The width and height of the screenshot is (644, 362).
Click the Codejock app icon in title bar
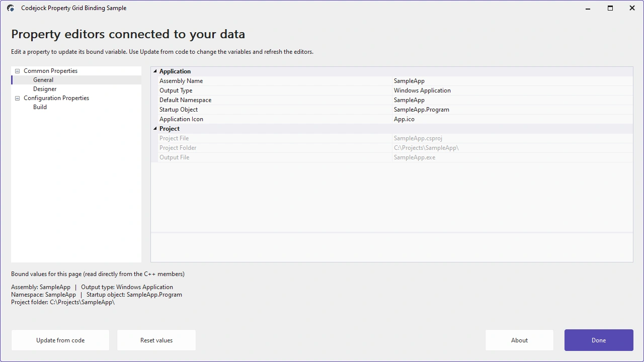[11, 8]
